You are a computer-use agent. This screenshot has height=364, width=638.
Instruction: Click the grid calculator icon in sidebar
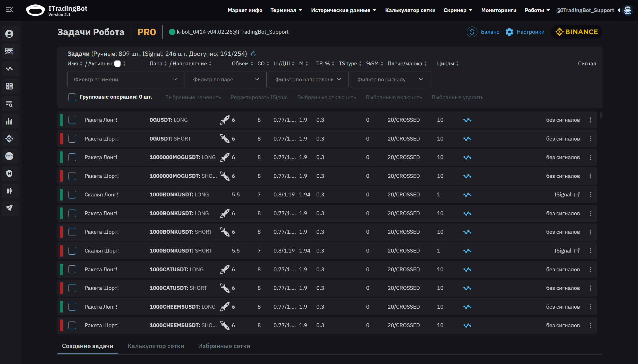coord(10,86)
